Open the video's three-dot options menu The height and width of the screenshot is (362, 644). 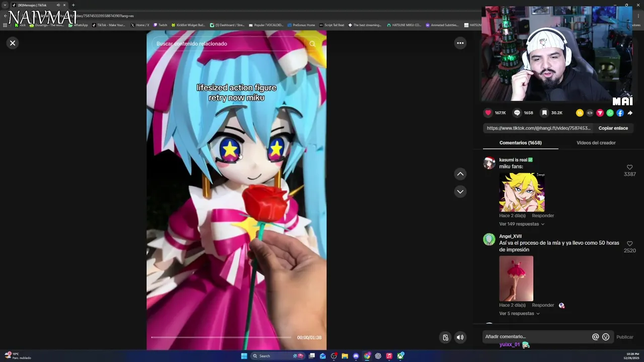(x=460, y=43)
